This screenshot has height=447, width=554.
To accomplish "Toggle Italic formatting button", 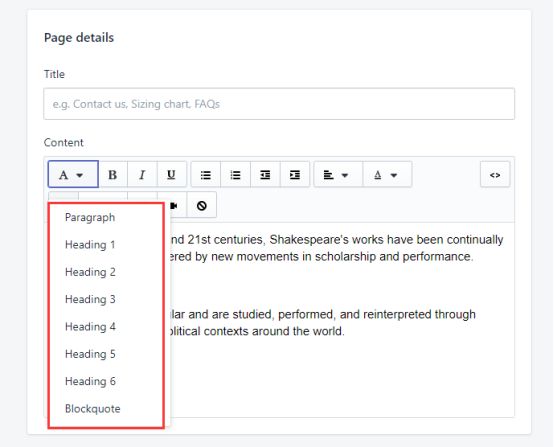I will pos(142,175).
